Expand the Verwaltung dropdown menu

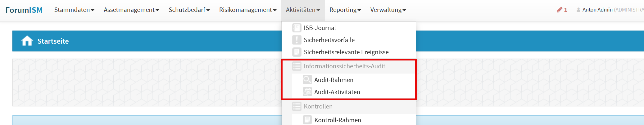(388, 10)
